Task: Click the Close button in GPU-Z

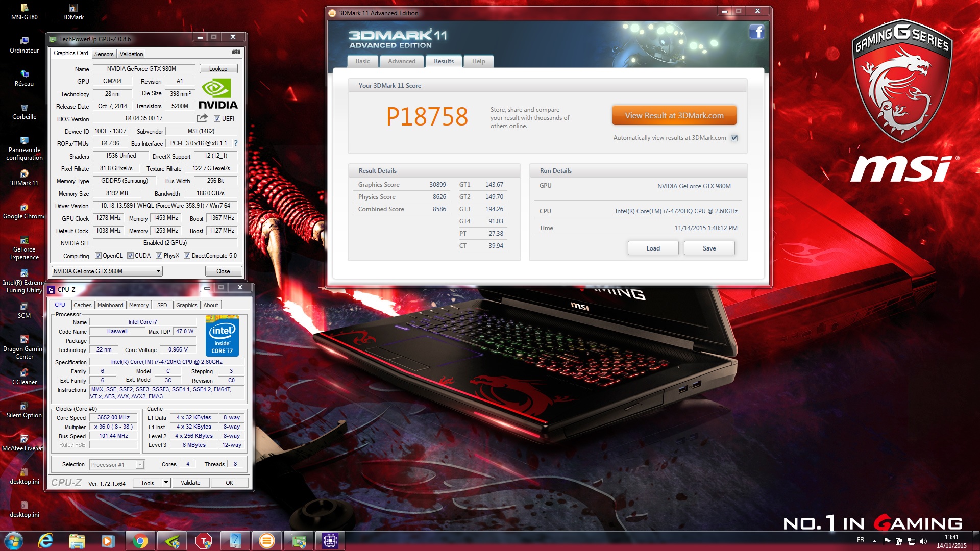Action: (223, 271)
